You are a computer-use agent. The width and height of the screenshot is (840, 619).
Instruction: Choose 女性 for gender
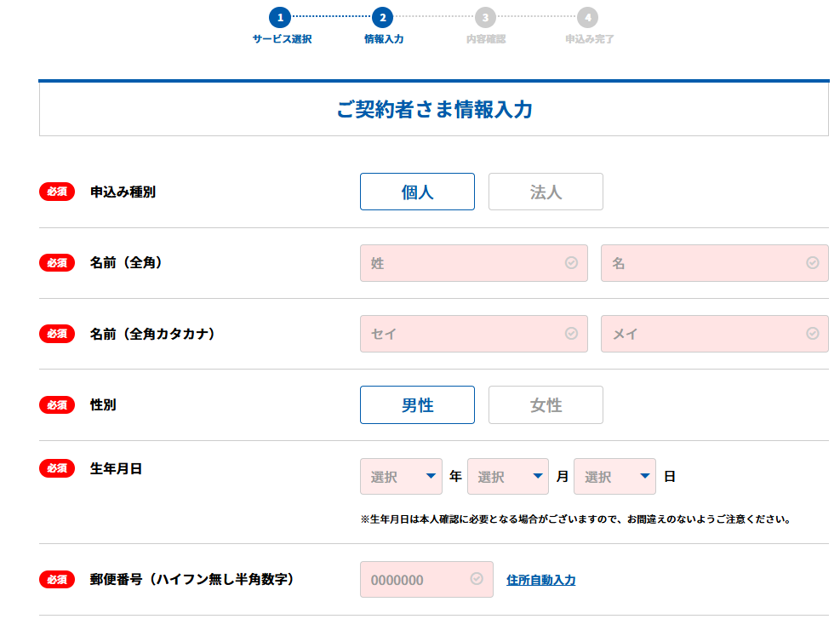click(x=546, y=405)
